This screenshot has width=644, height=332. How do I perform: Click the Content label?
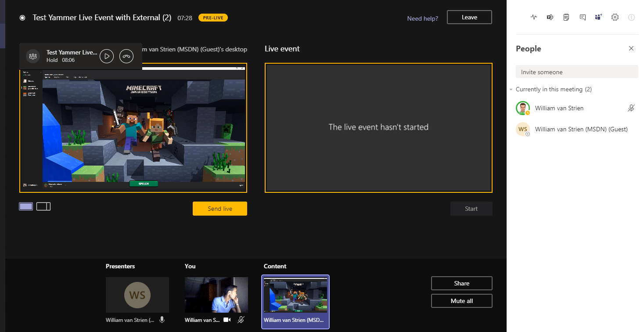[x=275, y=266]
